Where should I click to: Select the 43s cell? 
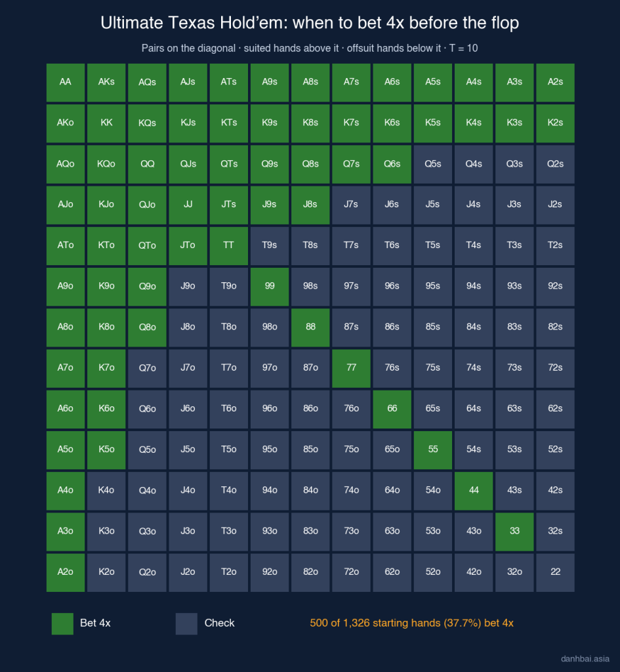514,491
